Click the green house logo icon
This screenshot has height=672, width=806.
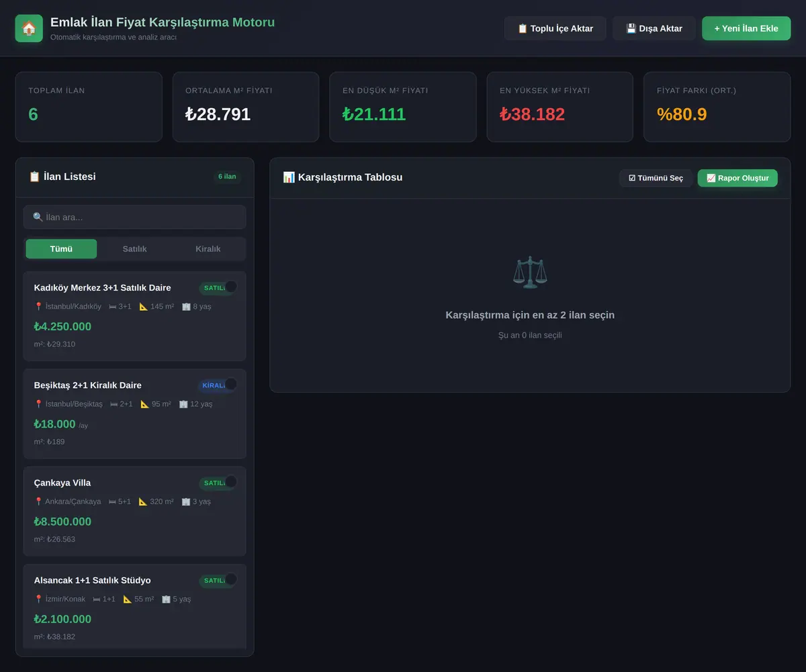(29, 28)
